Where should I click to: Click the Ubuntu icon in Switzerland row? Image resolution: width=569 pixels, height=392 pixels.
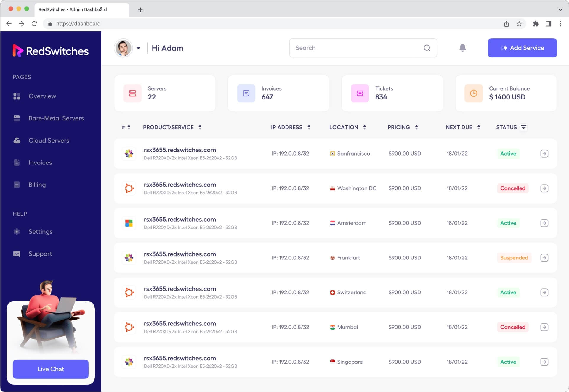(x=129, y=293)
